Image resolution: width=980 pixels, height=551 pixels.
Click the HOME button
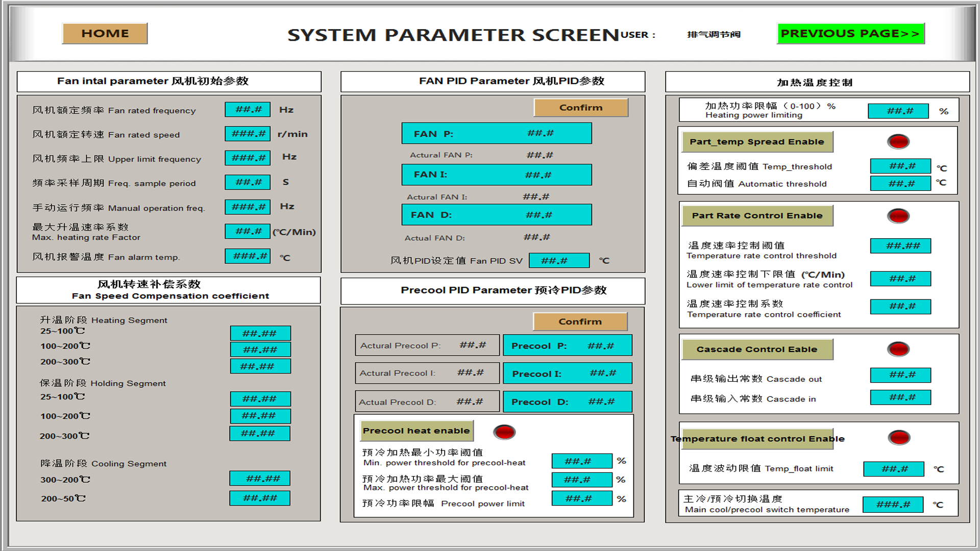tap(105, 34)
